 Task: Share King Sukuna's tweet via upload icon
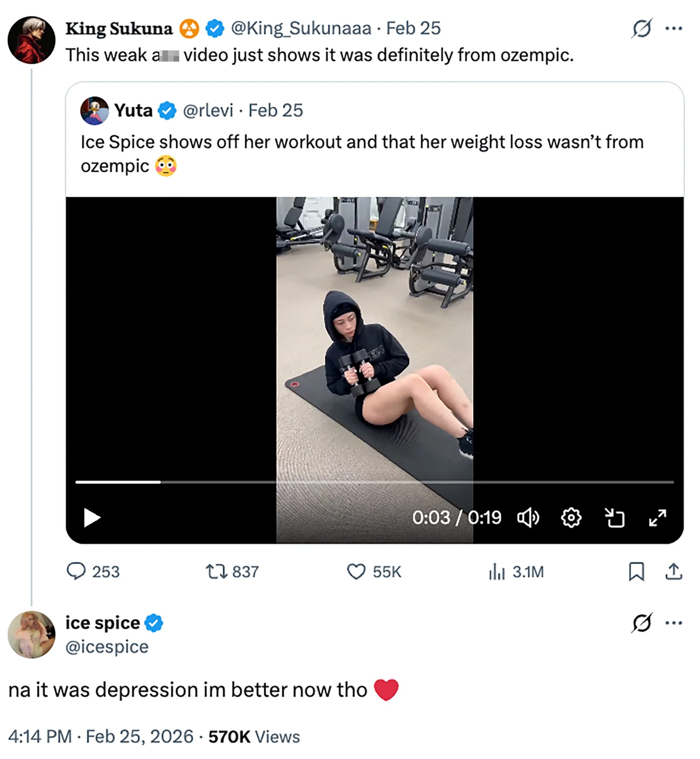click(x=673, y=571)
